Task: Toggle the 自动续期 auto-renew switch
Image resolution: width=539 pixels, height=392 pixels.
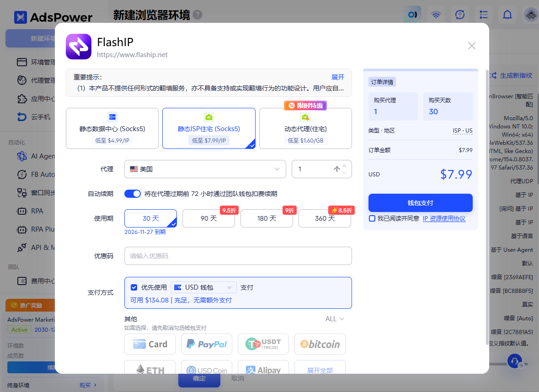Action: coord(132,194)
